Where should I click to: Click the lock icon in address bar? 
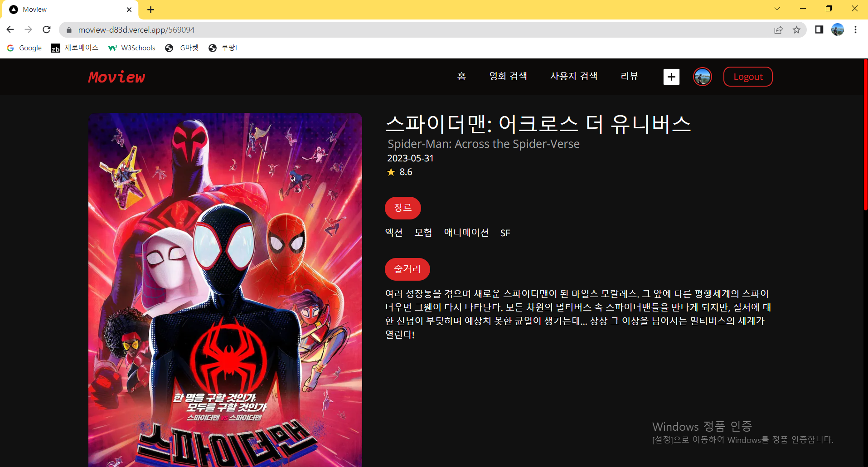(69, 30)
